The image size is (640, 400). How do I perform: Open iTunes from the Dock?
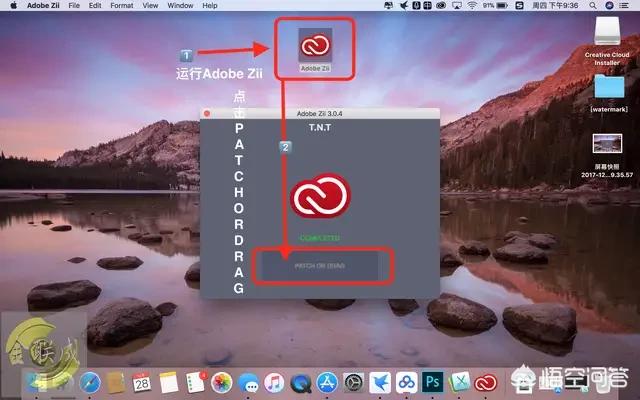coord(274,383)
